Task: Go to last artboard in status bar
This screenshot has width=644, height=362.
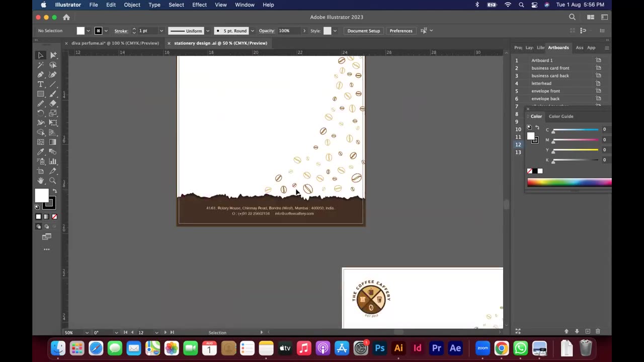Action: click(x=172, y=332)
